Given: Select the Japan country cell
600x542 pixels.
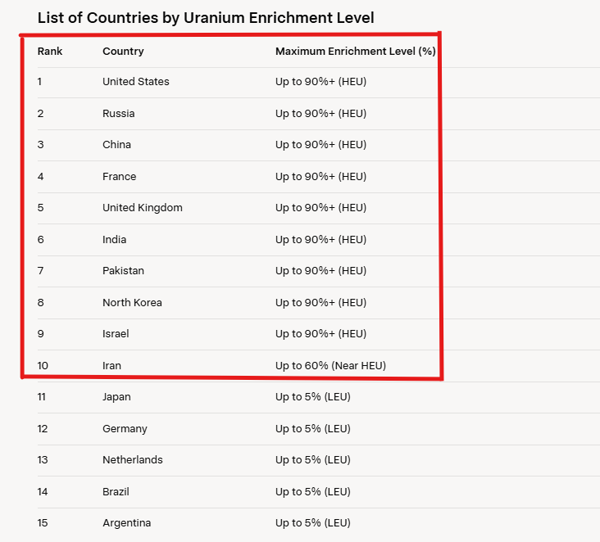Looking at the screenshot, I should pyautogui.click(x=116, y=397).
